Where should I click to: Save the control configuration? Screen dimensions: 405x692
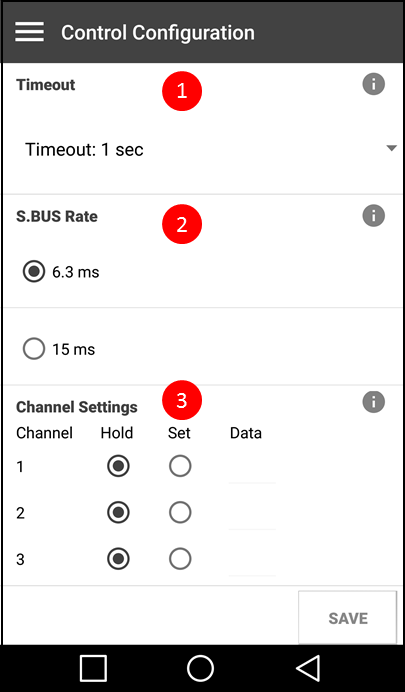(348, 618)
